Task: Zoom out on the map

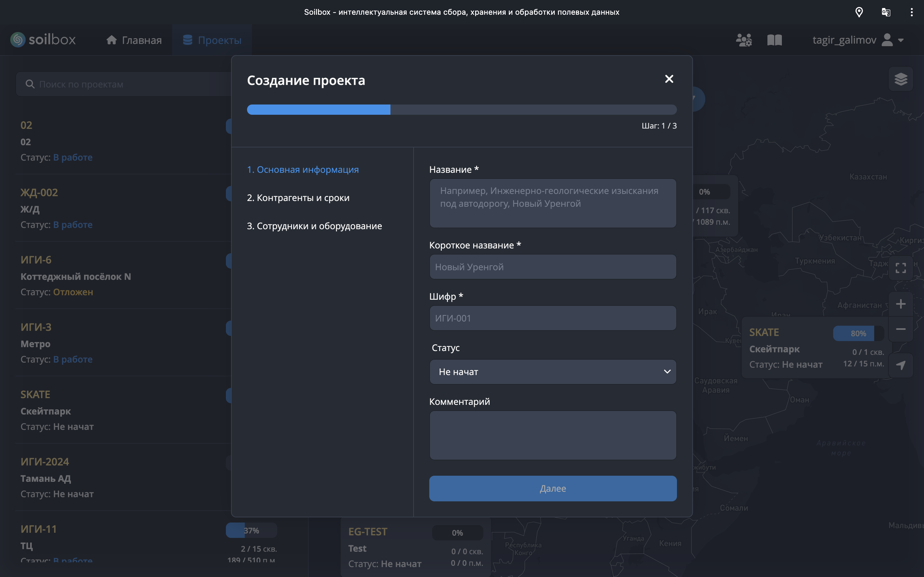Action: pos(901,329)
